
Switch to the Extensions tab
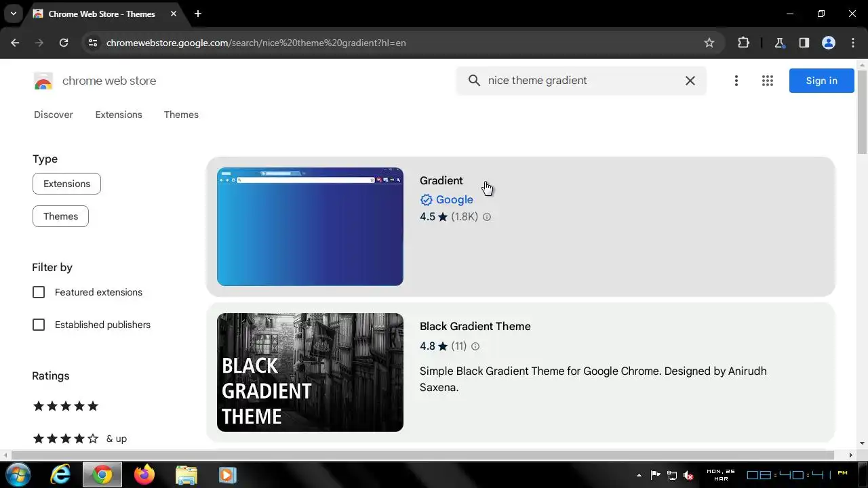(x=119, y=115)
